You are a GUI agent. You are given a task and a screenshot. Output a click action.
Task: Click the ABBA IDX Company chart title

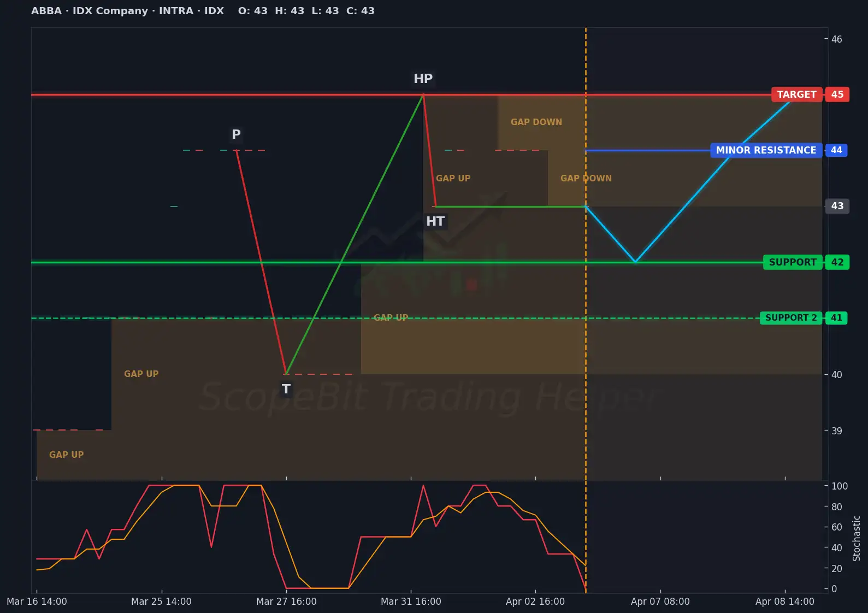[127, 11]
